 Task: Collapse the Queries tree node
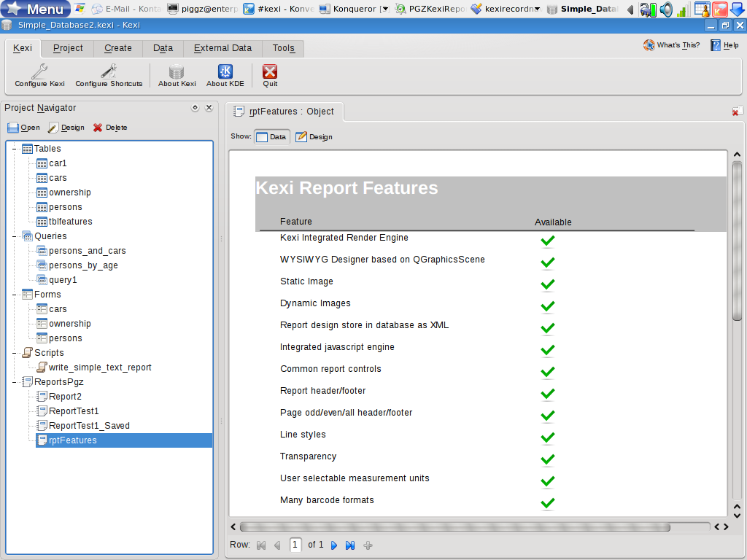click(x=15, y=236)
